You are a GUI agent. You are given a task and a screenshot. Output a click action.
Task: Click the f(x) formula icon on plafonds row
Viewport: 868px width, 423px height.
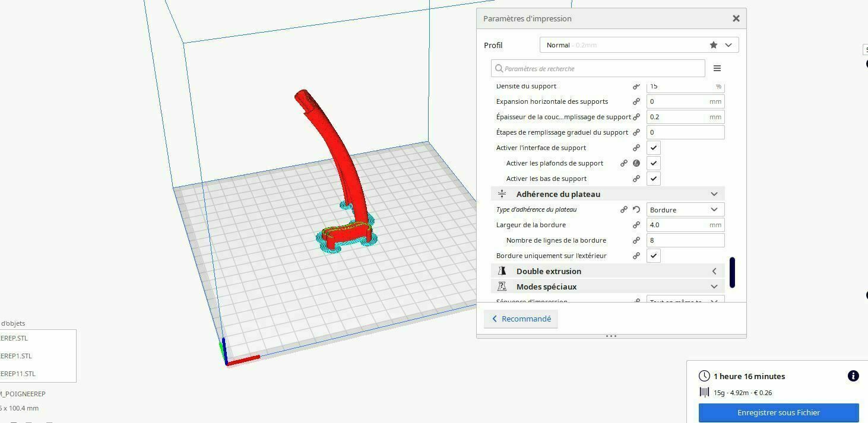[636, 163]
